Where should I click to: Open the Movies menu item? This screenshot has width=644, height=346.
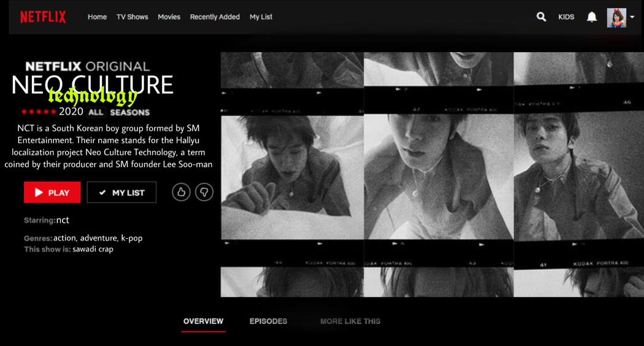tap(169, 17)
